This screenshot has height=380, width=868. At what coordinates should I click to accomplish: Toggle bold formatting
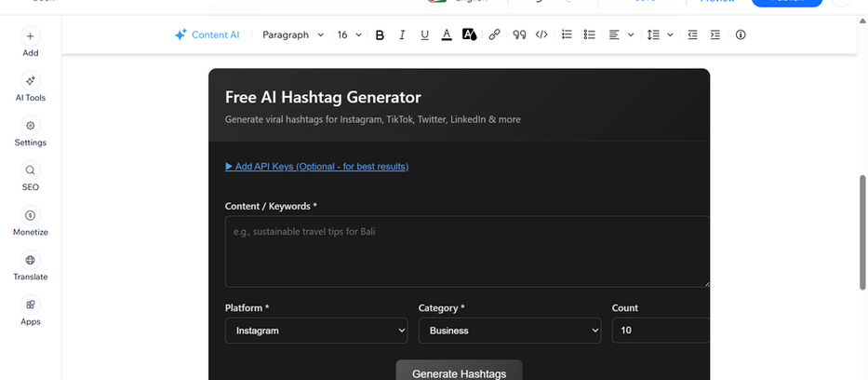pyautogui.click(x=380, y=34)
